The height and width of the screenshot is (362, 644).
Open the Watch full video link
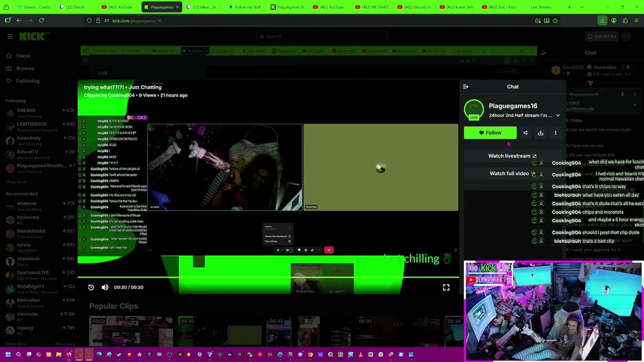512,173
